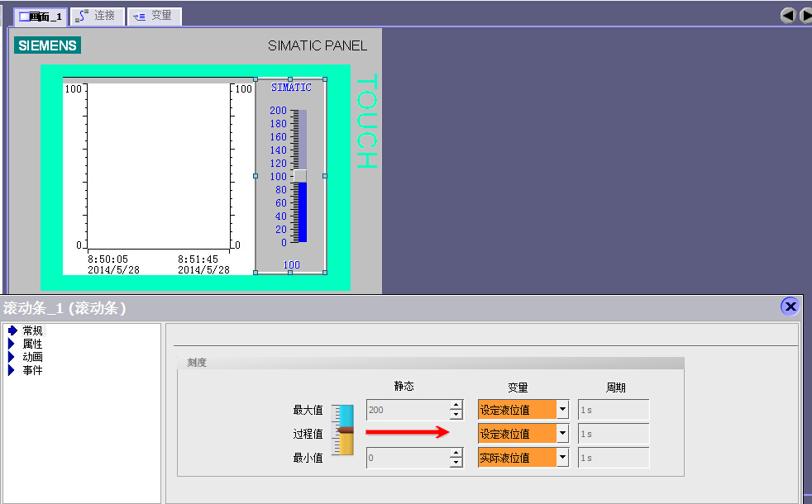Click the 200 scale label on the slider

pos(278,110)
